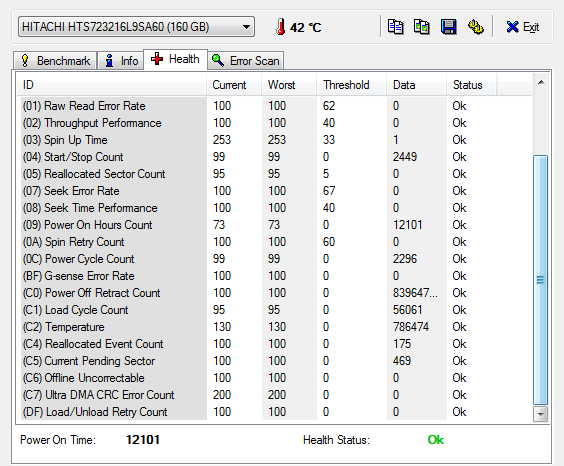Click data value 786474 for Temperature
The height and width of the screenshot is (466, 564).
[x=411, y=327]
